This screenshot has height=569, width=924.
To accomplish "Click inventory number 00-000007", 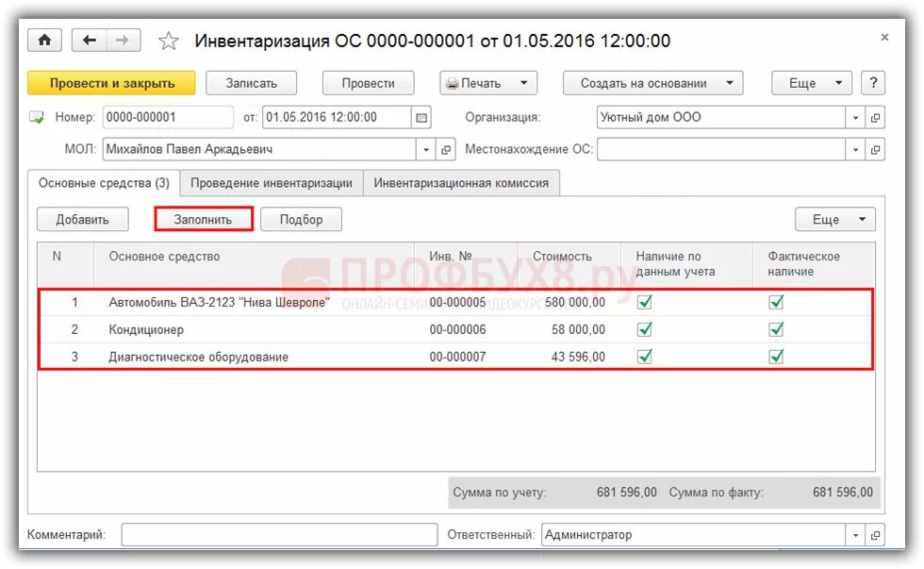I will (x=457, y=357).
